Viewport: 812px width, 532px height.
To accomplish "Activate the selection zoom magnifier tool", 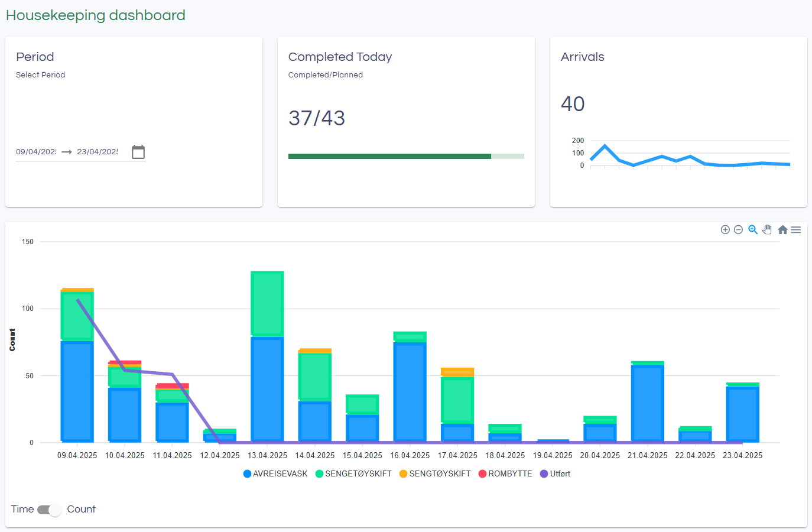I will coord(752,229).
